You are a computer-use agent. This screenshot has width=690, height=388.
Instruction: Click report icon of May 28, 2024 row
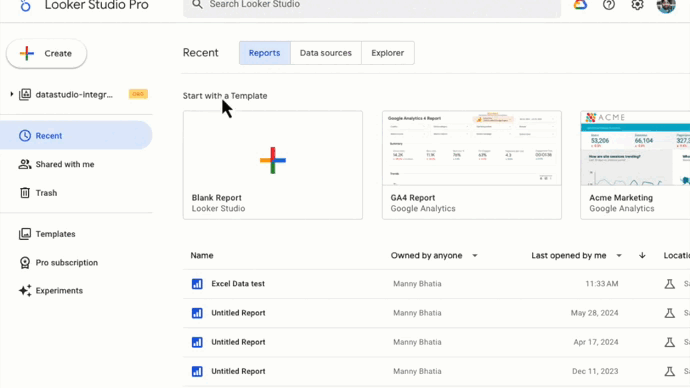197,313
